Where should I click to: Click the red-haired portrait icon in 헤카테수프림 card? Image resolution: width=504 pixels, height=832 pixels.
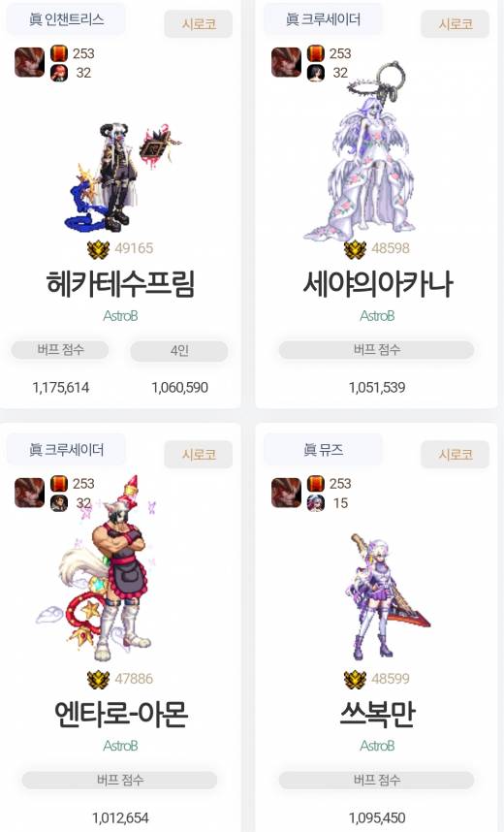[x=59, y=73]
